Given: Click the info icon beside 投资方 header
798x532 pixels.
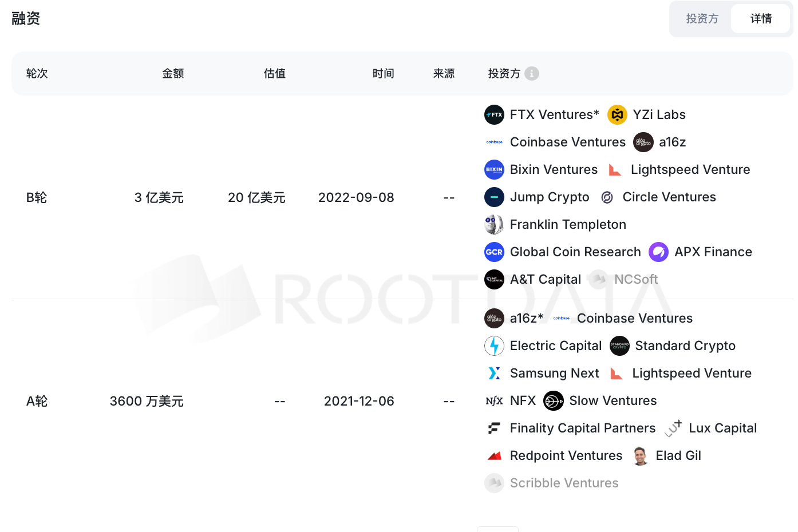Looking at the screenshot, I should coord(532,74).
